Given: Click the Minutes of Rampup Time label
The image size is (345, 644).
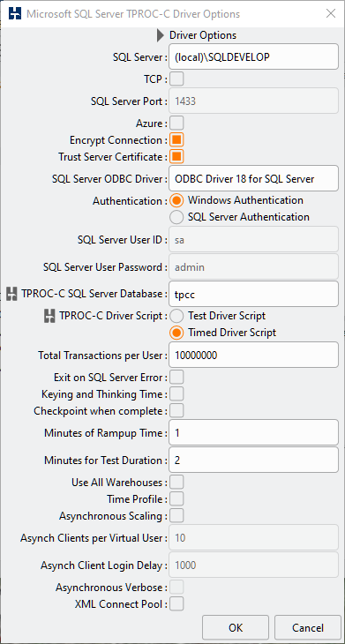Looking at the screenshot, I should point(105,433).
